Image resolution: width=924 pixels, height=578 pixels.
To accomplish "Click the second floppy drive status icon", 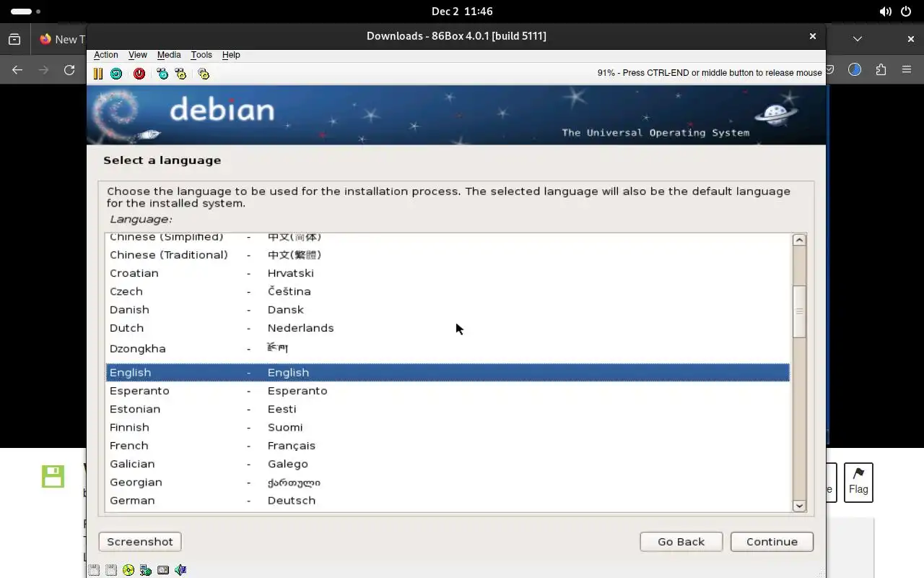I will [110, 570].
